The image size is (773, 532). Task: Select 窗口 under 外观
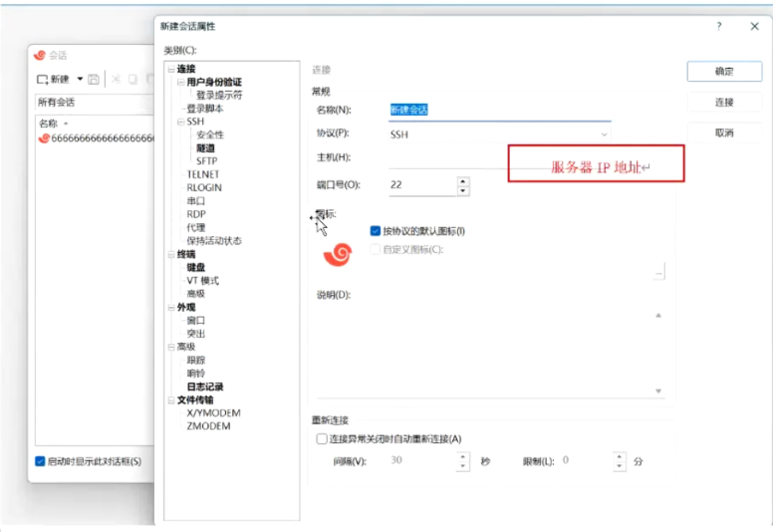pyautogui.click(x=195, y=321)
